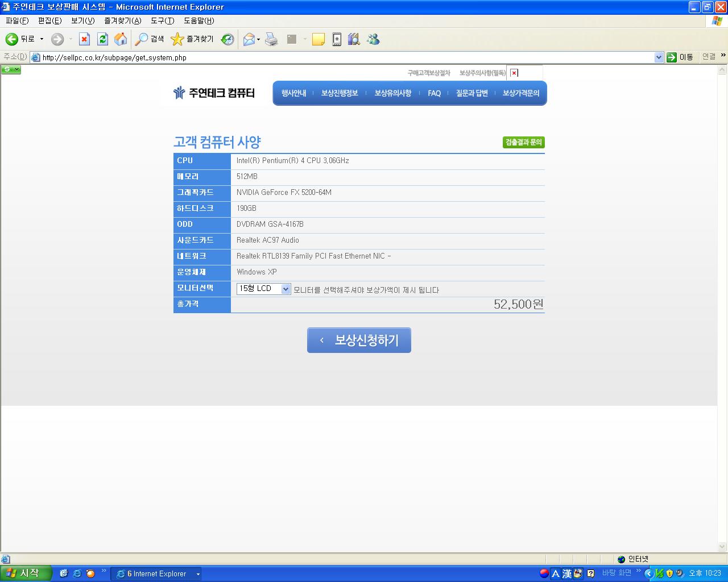Expand the address bar URL dropdown
The width and height of the screenshot is (728, 582).
point(659,57)
